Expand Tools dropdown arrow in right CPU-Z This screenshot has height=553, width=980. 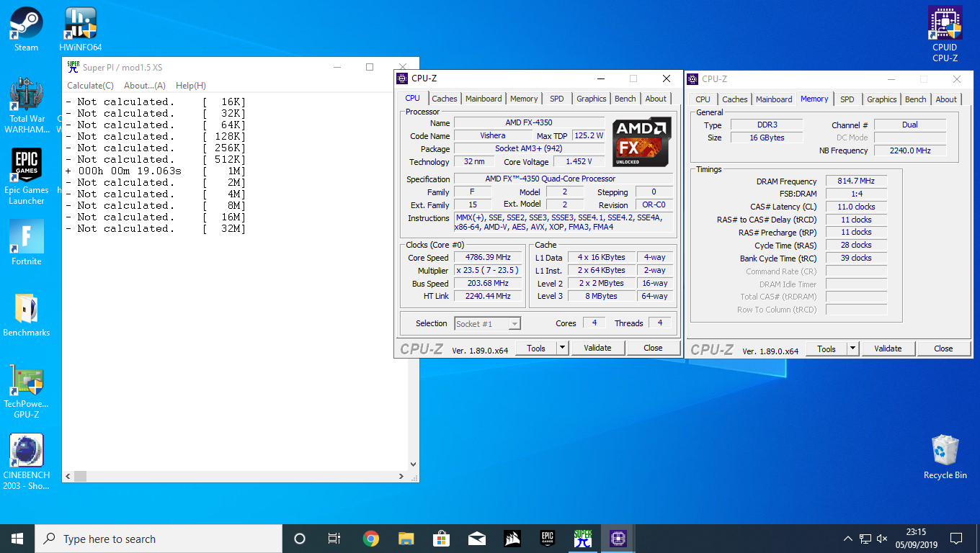point(853,349)
